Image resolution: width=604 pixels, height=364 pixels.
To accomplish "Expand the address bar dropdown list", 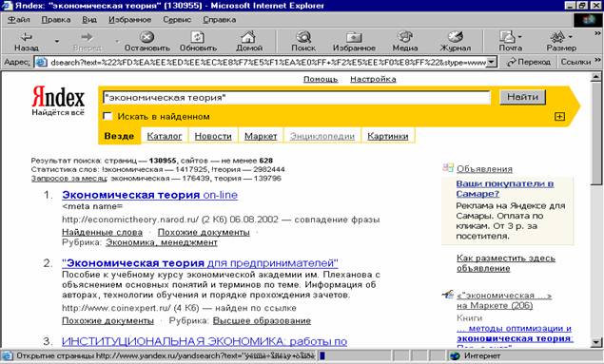I will point(491,62).
